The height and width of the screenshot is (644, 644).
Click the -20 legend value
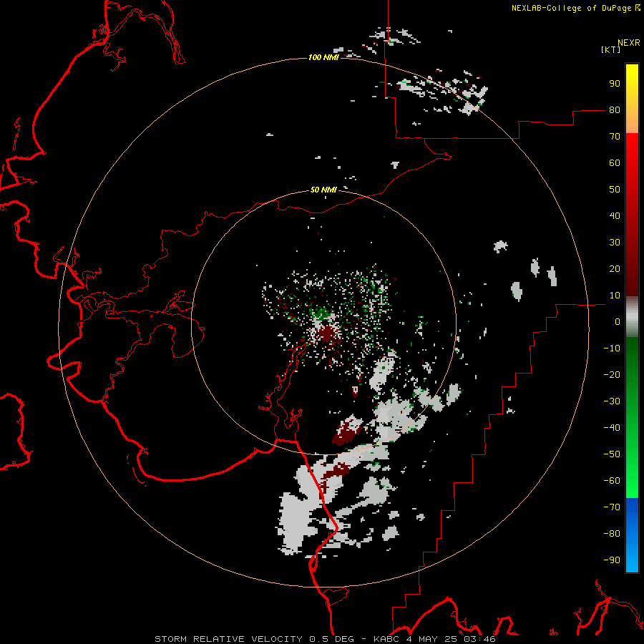(612, 374)
